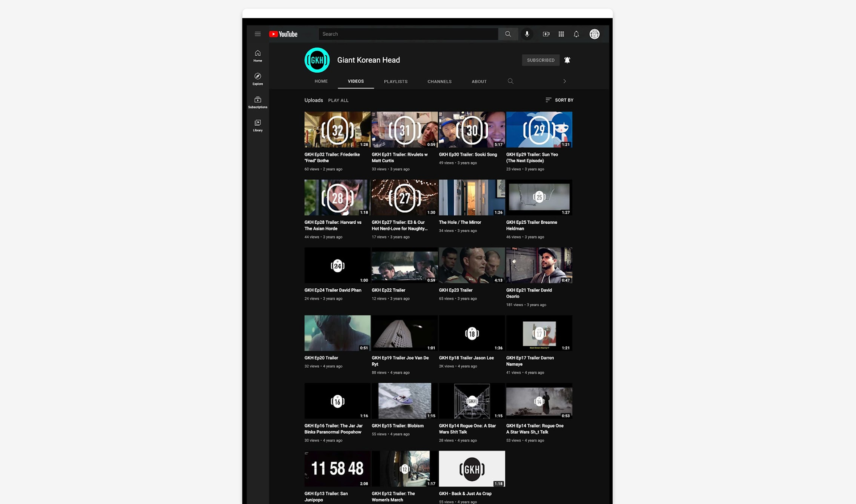This screenshot has height=504, width=856.
Task: Click title 'GKH Ep23 Trailer'
Action: pyautogui.click(x=455, y=290)
